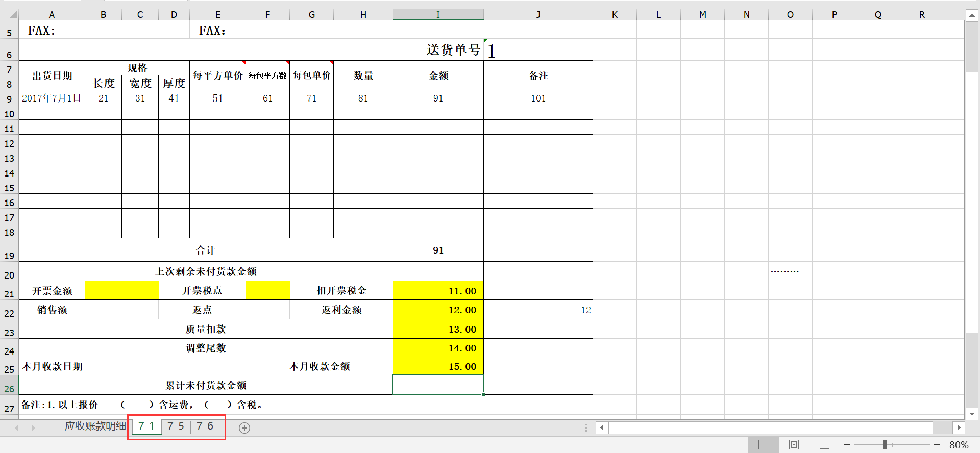Add a new worksheet with the plus icon

pos(244,428)
